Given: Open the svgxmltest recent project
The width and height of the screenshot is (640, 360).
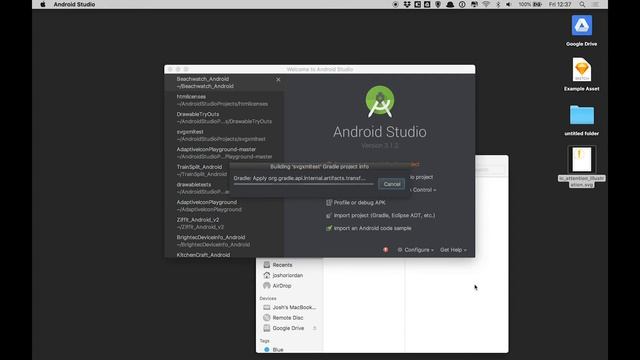Looking at the screenshot, I should pyautogui.click(x=224, y=136).
